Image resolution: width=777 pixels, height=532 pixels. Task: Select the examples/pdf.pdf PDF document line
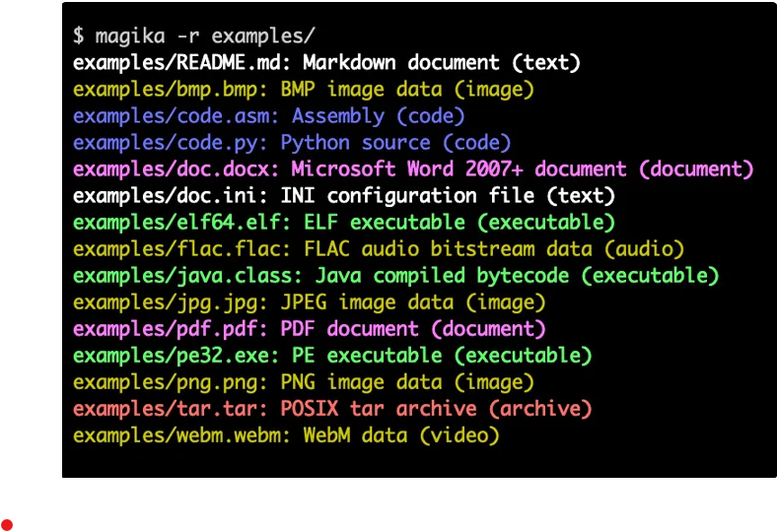point(310,329)
